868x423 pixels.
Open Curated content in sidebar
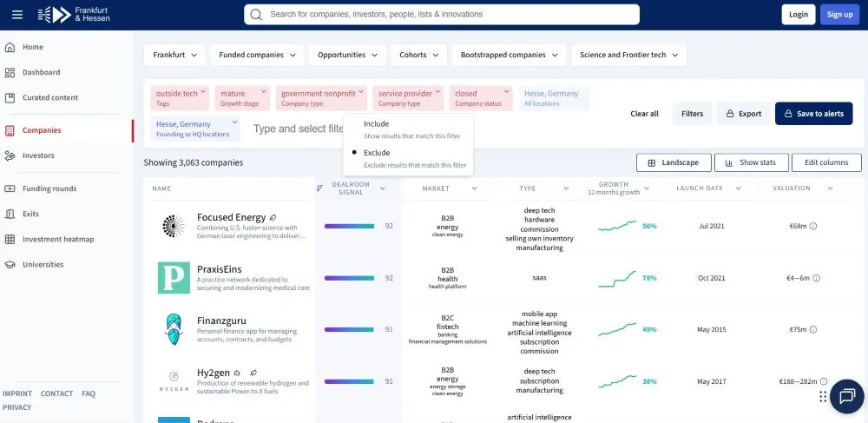(50, 98)
